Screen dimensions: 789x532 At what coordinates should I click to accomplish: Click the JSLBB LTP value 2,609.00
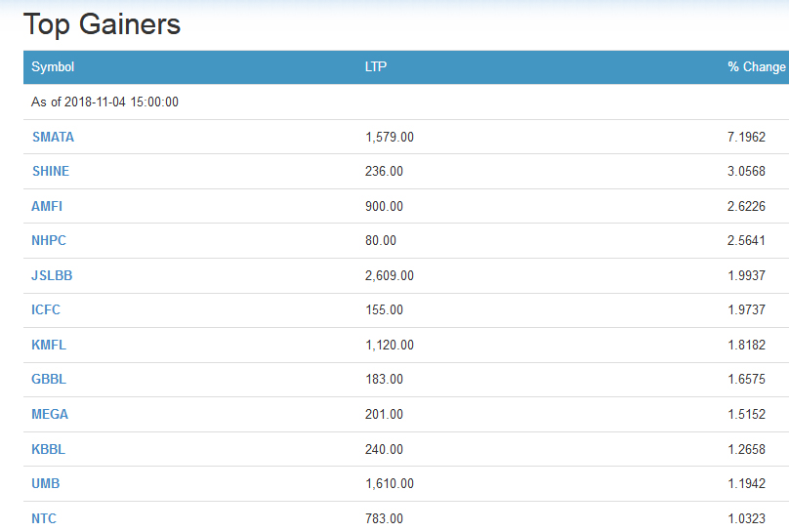tap(390, 275)
